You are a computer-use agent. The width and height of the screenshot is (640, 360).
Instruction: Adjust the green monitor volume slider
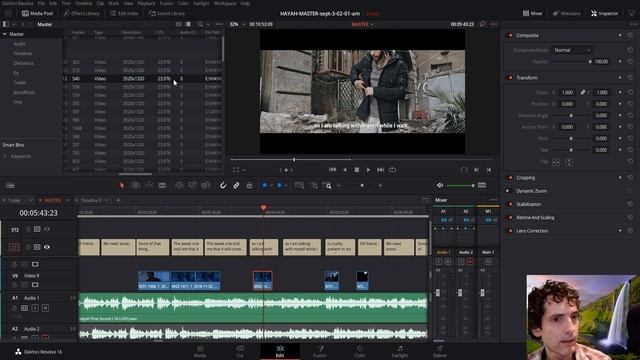click(460, 186)
